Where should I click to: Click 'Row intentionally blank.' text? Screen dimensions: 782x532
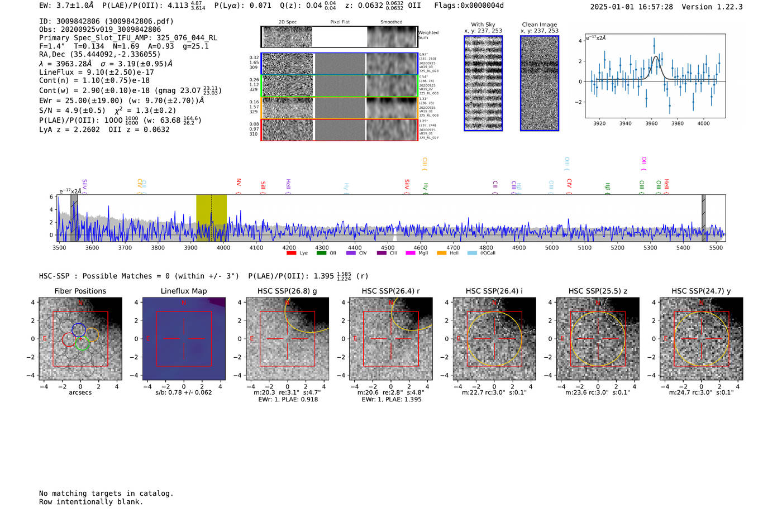tap(91, 502)
